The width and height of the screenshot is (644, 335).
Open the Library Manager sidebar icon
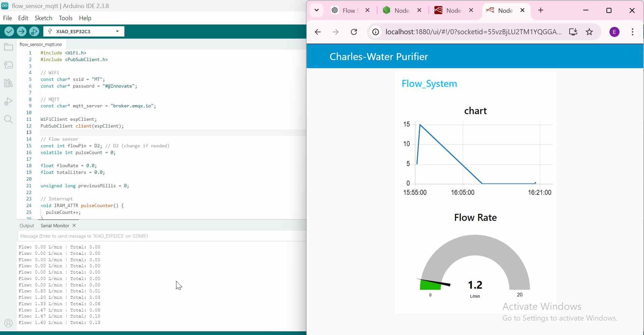(x=8, y=83)
